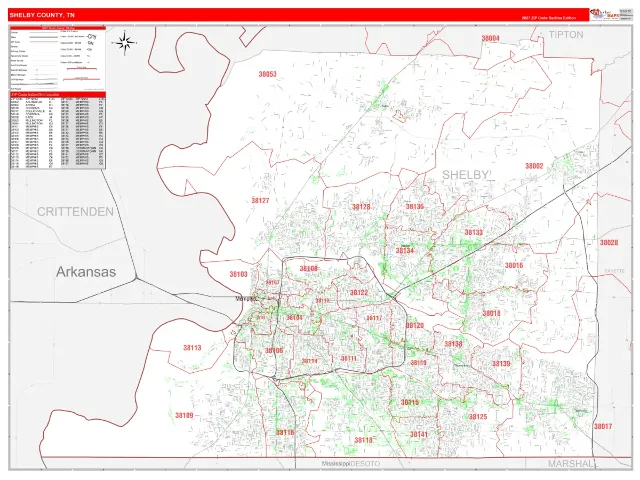This screenshot has height=480, width=640.
Task: Select ZIP code 38125
Action: (478, 417)
